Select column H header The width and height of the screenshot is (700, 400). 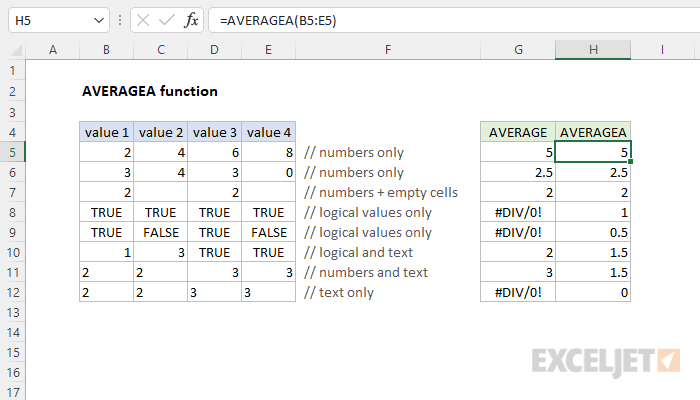[593, 50]
